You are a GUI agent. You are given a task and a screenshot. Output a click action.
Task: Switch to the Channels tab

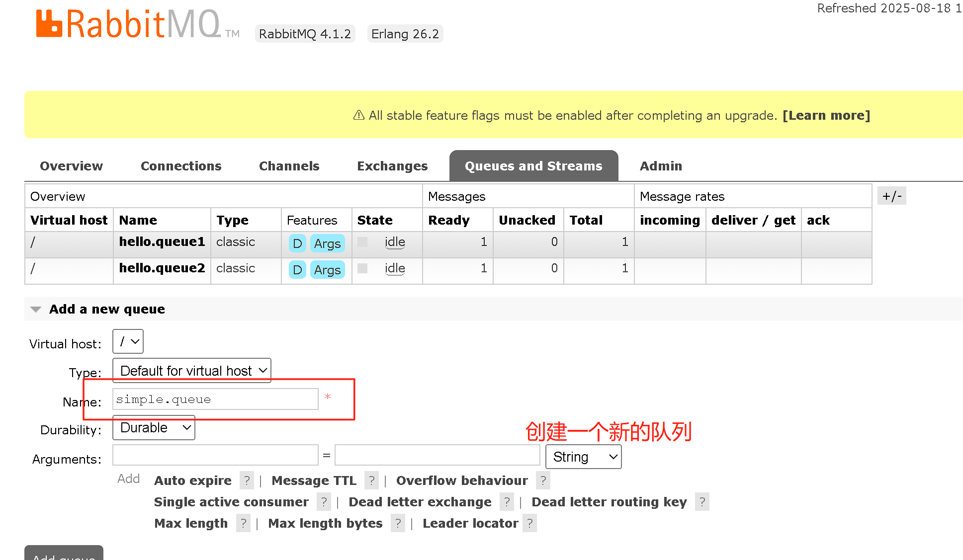click(289, 166)
